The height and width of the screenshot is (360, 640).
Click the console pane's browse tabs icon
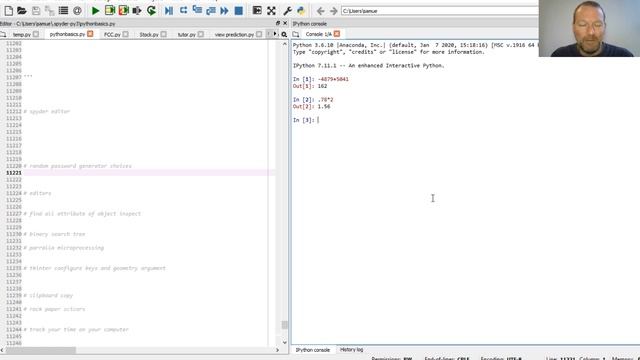(x=296, y=34)
